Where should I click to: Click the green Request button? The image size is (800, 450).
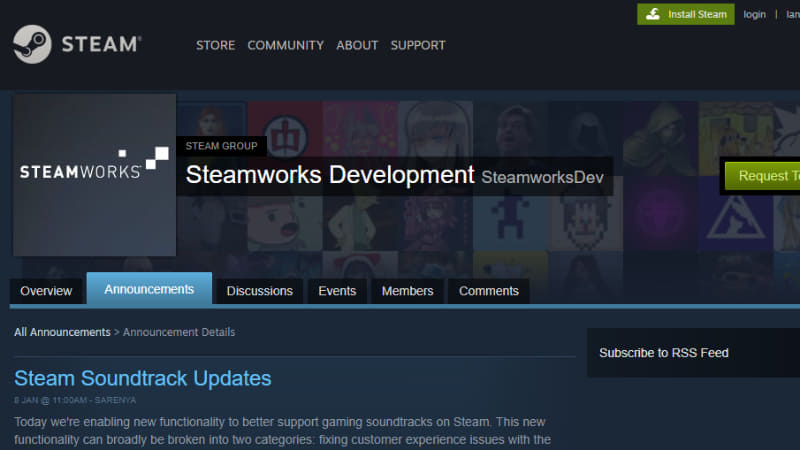(x=762, y=176)
